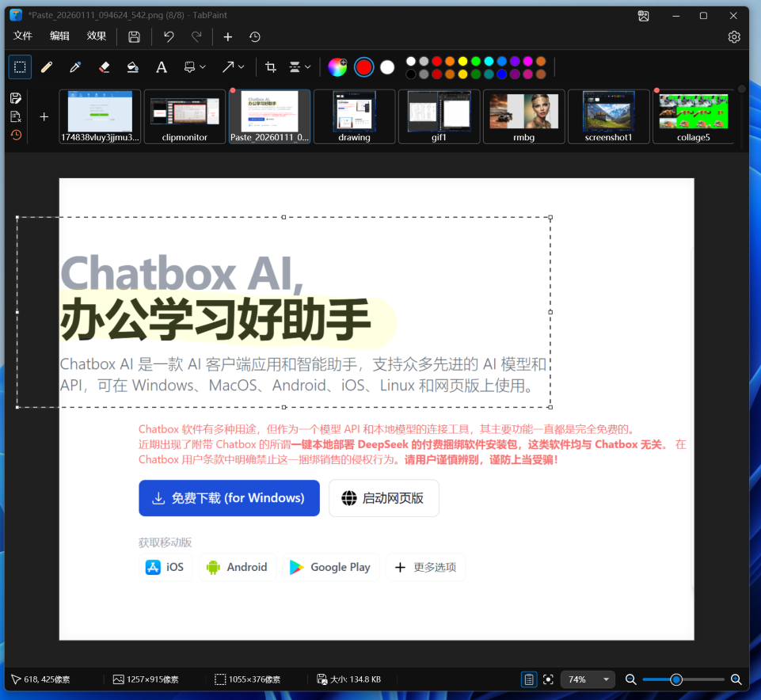This screenshot has width=761, height=700.
Task: Open the crop tool
Action: [x=272, y=67]
